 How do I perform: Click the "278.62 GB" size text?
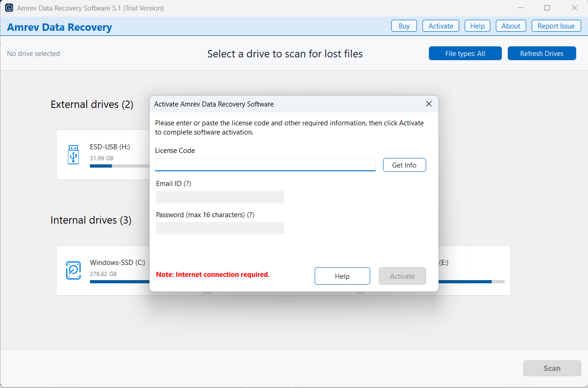[x=103, y=274]
